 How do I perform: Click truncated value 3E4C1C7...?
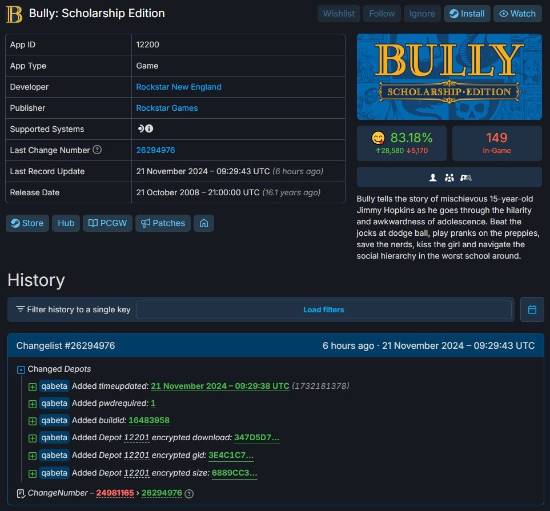[x=231, y=455]
